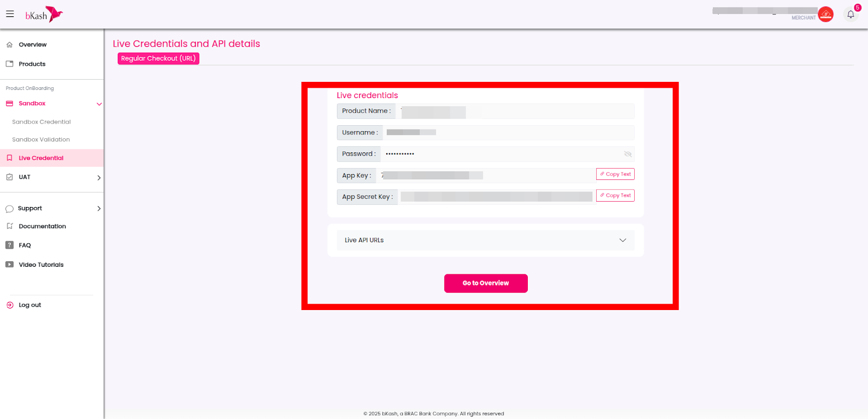
Task: Select Live Credential in sidebar
Action: pyautogui.click(x=41, y=158)
